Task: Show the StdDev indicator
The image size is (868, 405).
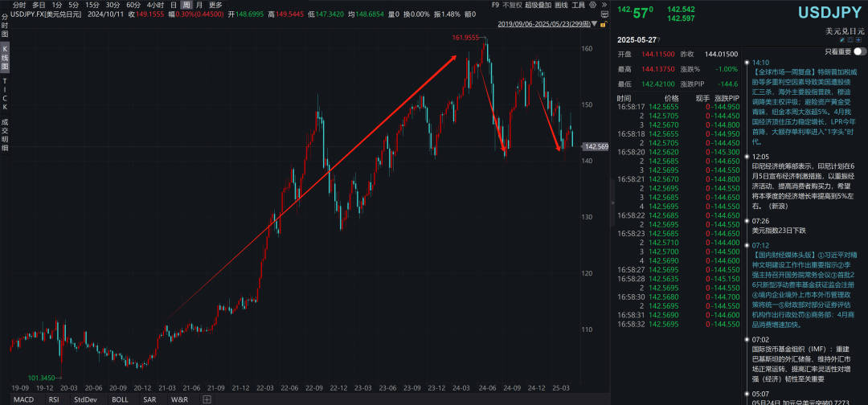Action: (x=84, y=399)
